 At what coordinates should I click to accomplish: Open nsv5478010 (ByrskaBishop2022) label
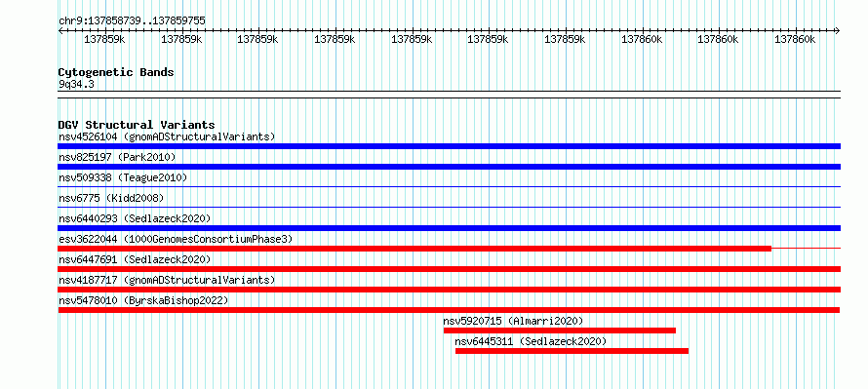click(x=143, y=300)
